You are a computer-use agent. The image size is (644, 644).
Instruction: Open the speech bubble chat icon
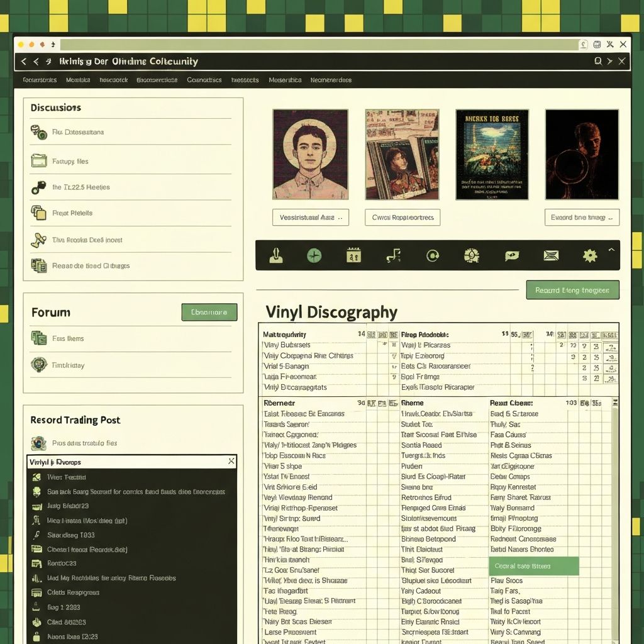tap(511, 255)
